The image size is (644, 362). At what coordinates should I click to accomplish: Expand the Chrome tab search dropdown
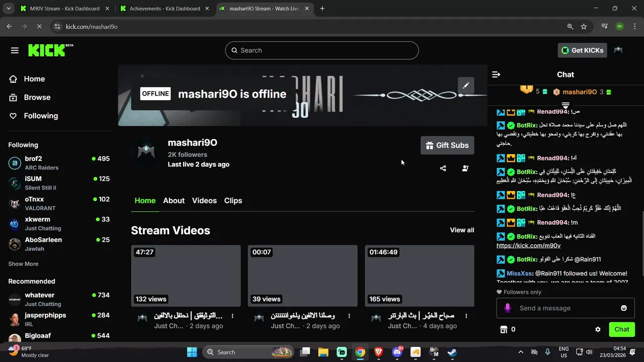(x=9, y=9)
